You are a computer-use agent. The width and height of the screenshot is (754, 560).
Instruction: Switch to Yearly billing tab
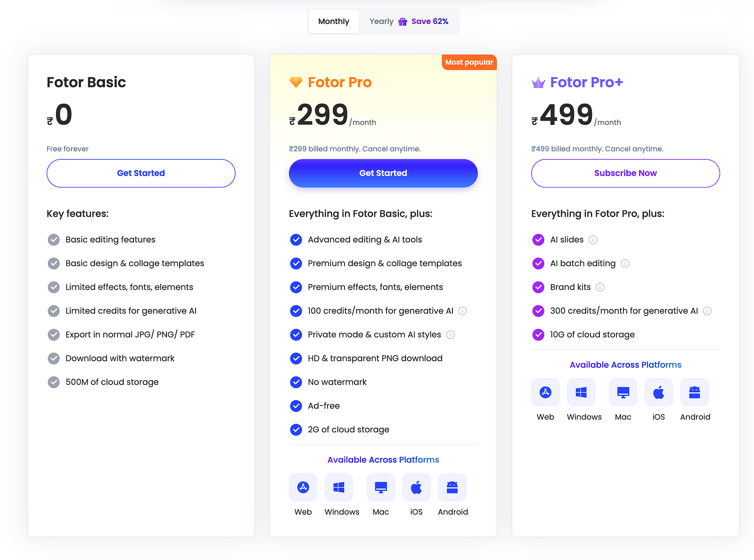pyautogui.click(x=409, y=22)
